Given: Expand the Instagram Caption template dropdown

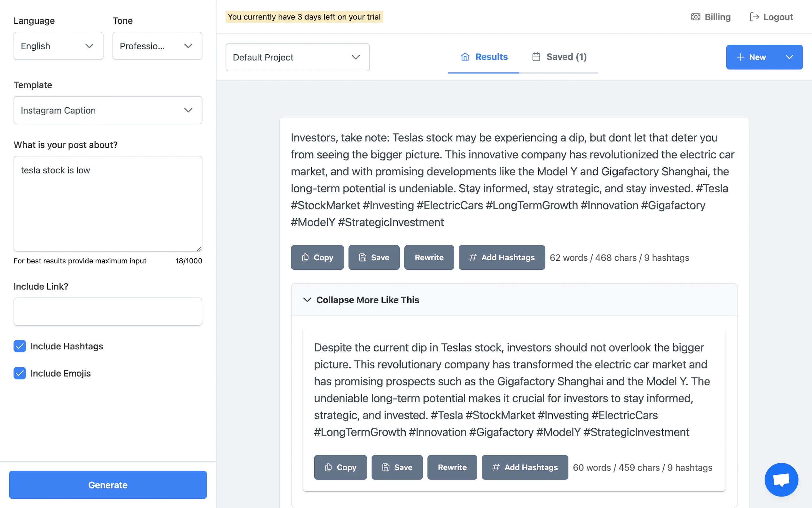Looking at the screenshot, I should tap(108, 110).
